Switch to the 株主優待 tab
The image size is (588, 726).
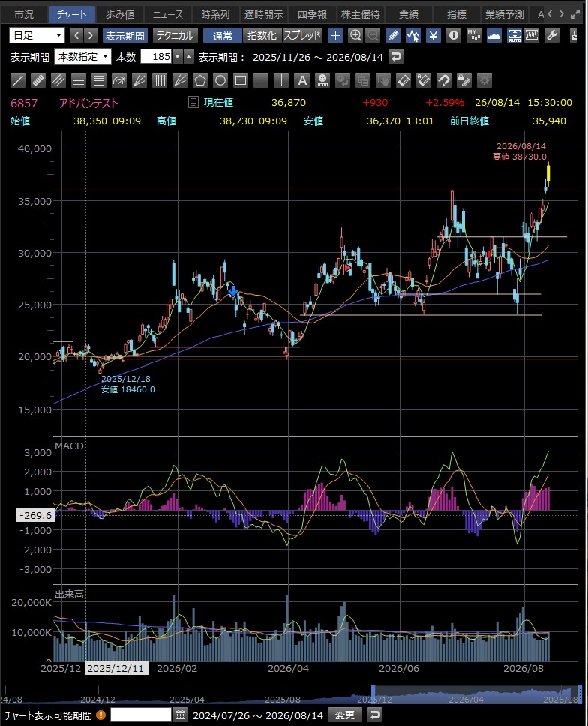361,14
